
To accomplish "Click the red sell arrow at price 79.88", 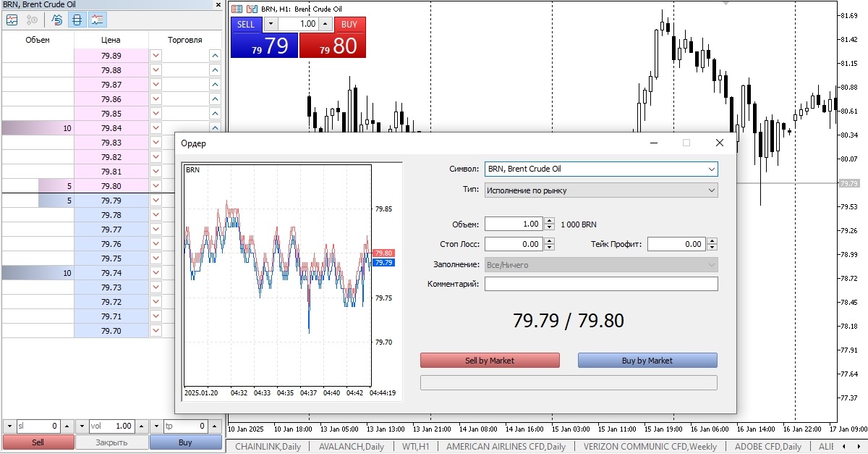I will pos(156,70).
